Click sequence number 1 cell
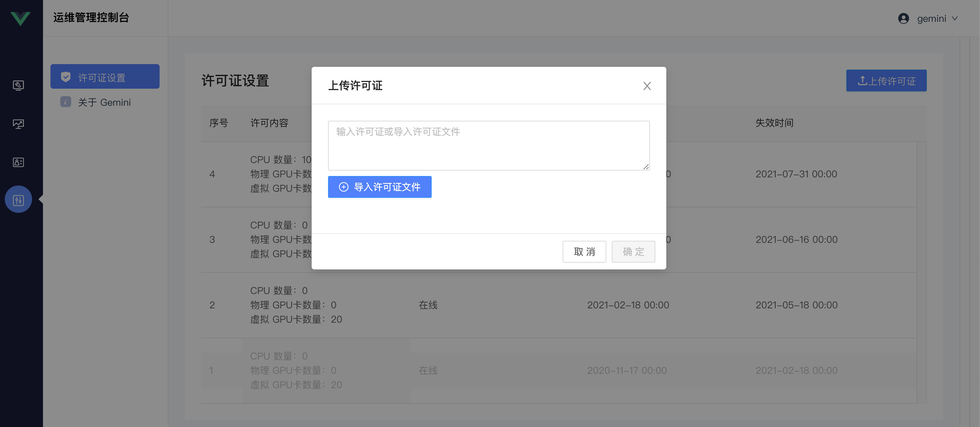This screenshot has height=427, width=980. click(x=211, y=370)
